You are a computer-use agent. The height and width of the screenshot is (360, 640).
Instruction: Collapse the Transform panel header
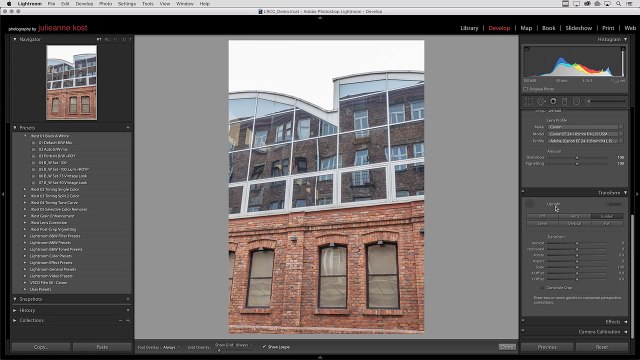coord(625,192)
